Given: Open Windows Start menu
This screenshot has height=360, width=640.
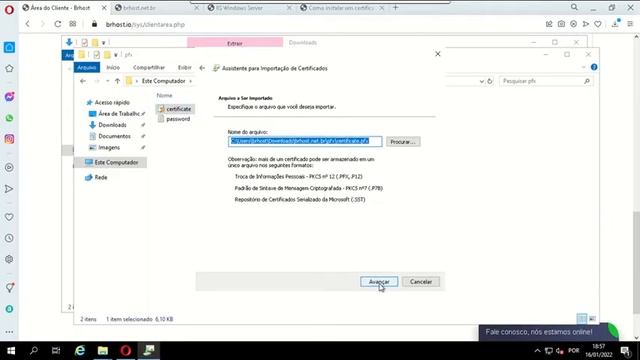Looking at the screenshot, I should pos(11,351).
